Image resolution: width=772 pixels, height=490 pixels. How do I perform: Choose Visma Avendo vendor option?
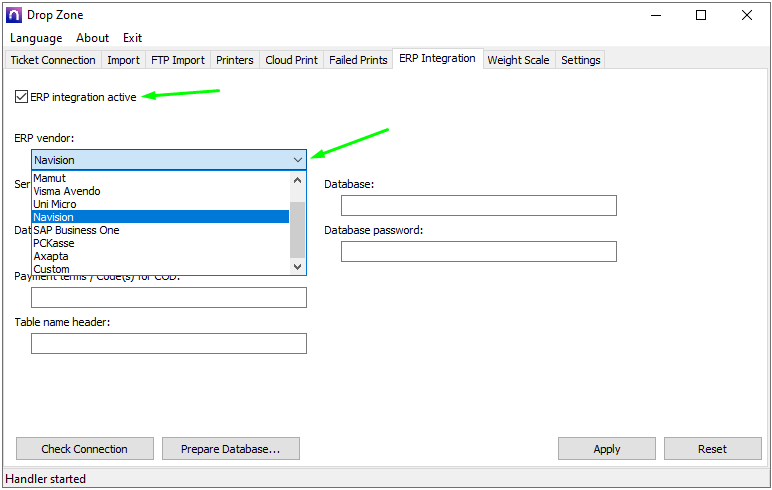coord(160,191)
